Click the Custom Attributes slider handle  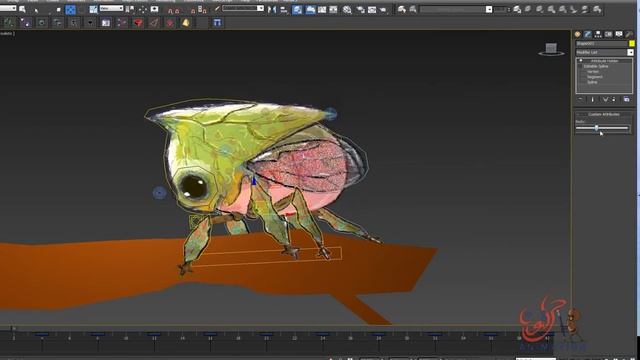(596, 128)
